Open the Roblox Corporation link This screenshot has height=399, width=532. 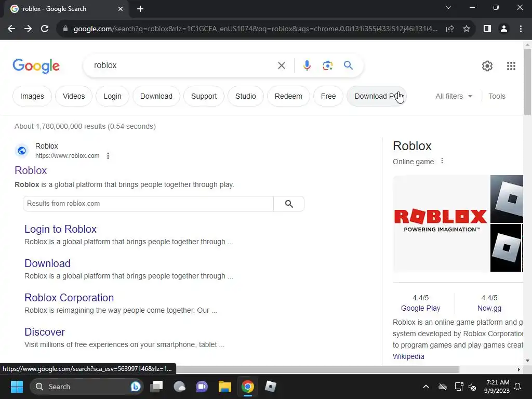[69, 298]
